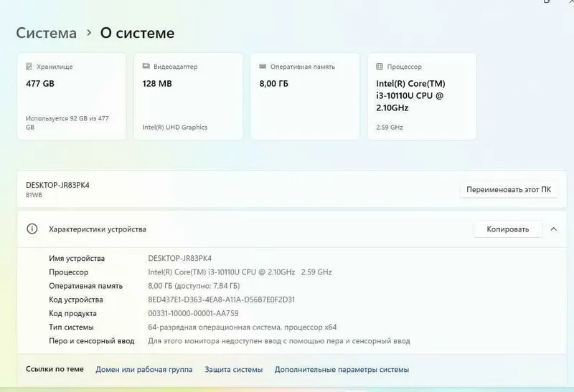Click the video adapter icon on Видеоадаптер card
This screenshot has width=574, height=392.
pos(146,66)
